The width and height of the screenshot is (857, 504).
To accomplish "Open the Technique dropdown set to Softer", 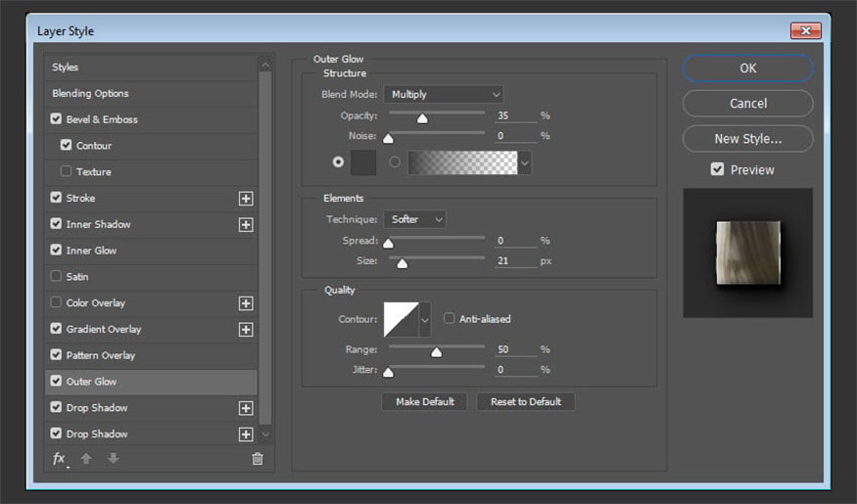I will coord(414,220).
